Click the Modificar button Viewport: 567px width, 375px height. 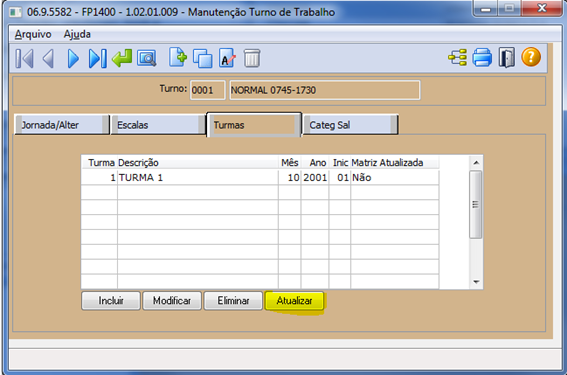pyautogui.click(x=172, y=301)
